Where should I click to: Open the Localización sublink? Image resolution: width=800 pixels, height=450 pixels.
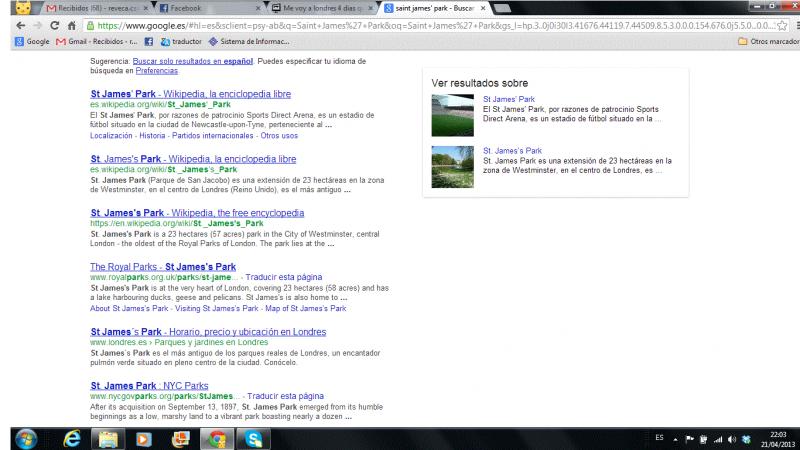pyautogui.click(x=111, y=136)
